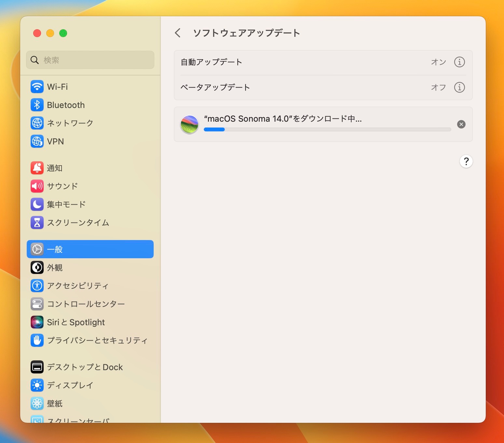Click the サウンド speaker icon
The image size is (504, 443).
pos(37,186)
